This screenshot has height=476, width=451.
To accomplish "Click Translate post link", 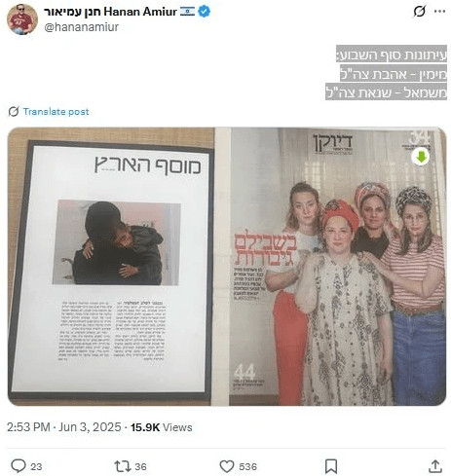I will point(56,112).
